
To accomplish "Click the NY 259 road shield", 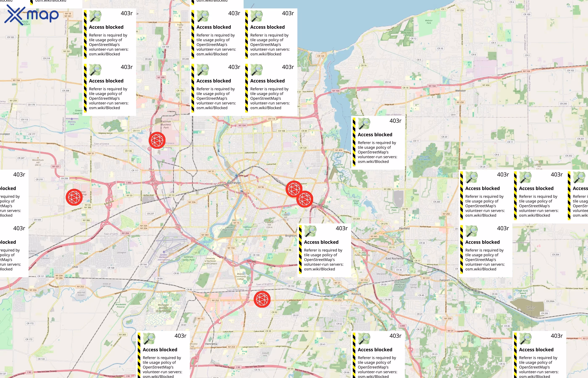I will point(13,101).
